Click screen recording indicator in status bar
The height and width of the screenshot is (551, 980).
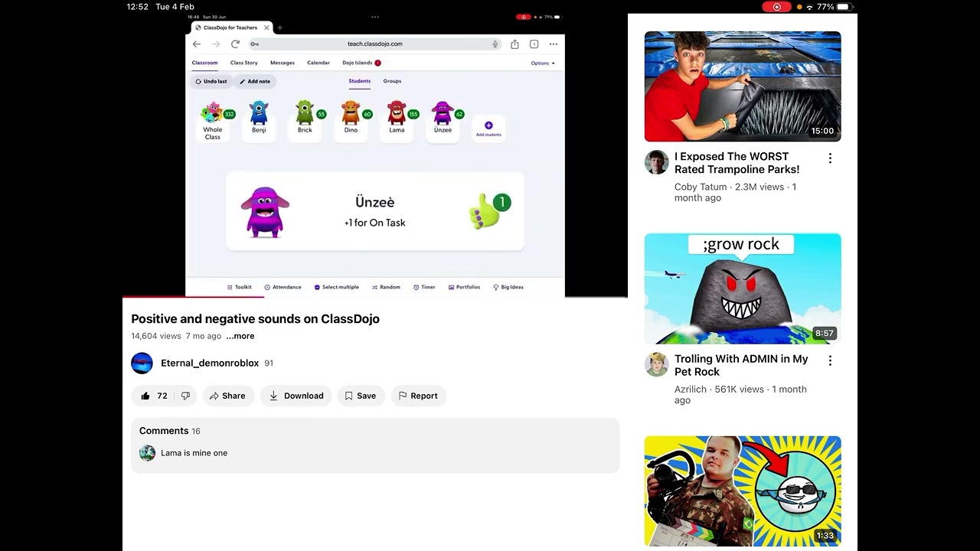pos(776,7)
